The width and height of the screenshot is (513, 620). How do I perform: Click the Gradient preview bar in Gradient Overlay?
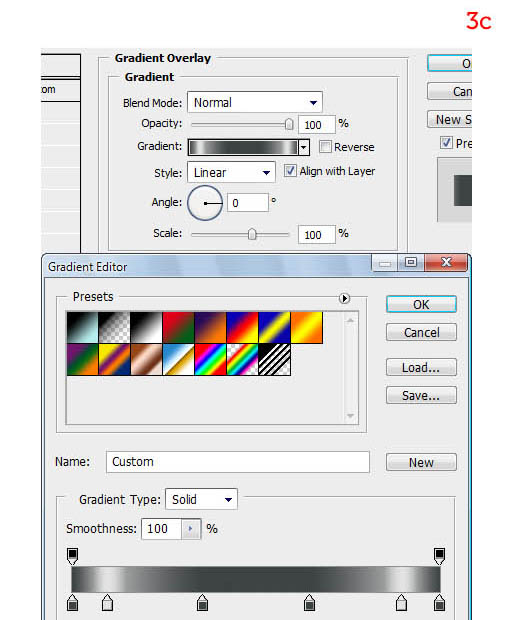pos(243,147)
